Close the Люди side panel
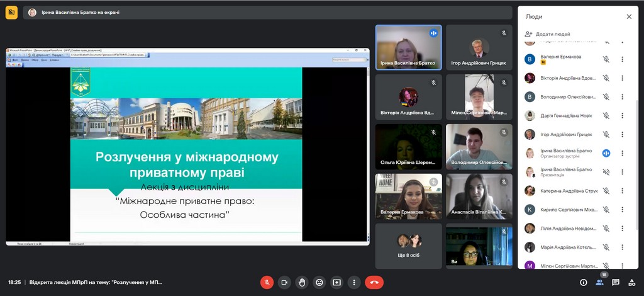This screenshot has width=644, height=296. 629,17
